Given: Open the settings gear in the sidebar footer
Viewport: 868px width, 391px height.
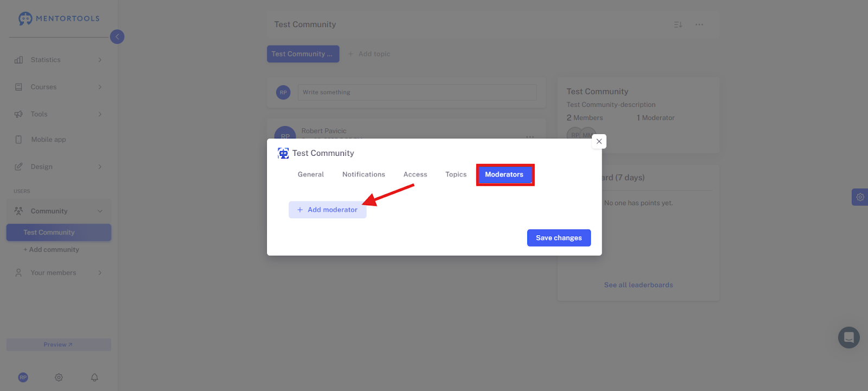Looking at the screenshot, I should pos(59,377).
